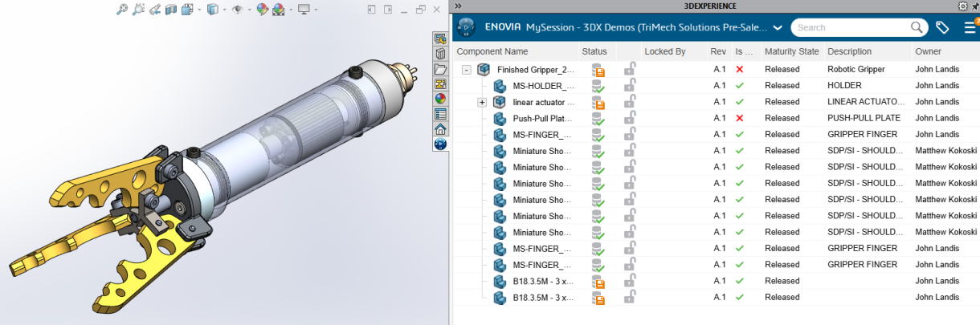Open the 3DEXPERIENCE panel gear settings

[963, 6]
